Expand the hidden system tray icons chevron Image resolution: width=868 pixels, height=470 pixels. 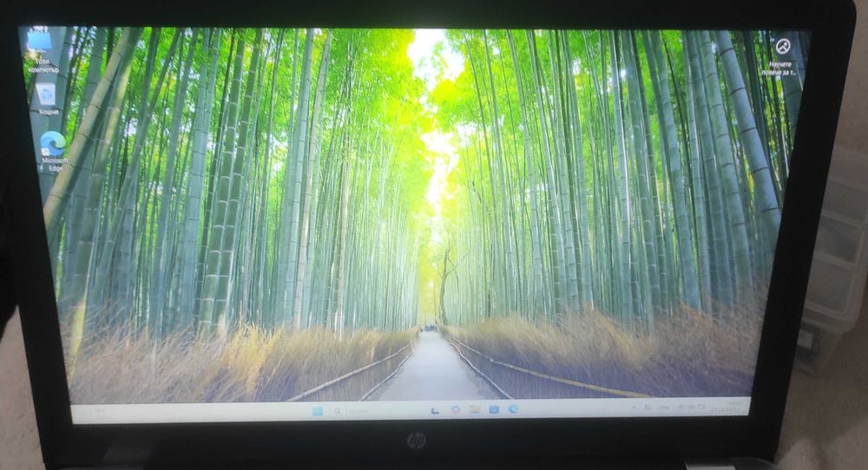[634, 408]
